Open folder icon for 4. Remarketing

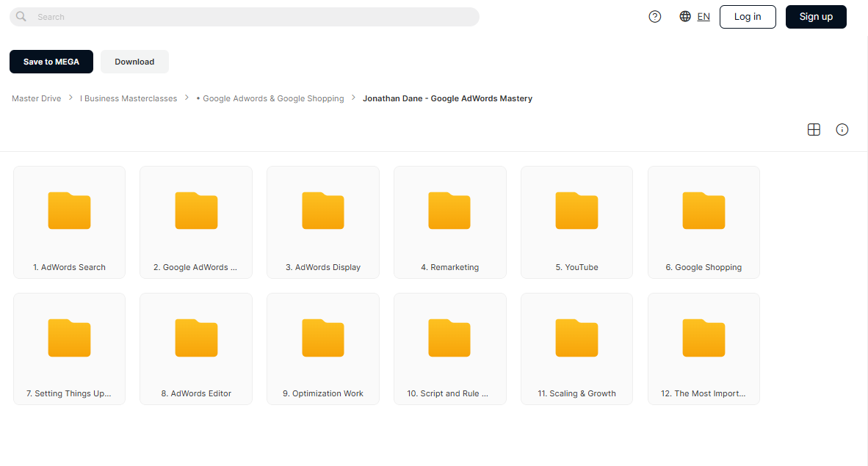pyautogui.click(x=449, y=211)
